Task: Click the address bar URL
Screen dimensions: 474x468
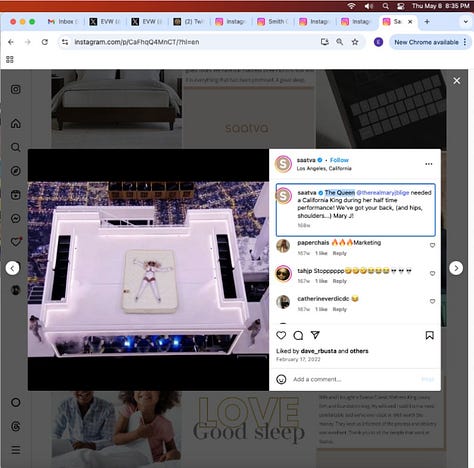Action: (137, 42)
